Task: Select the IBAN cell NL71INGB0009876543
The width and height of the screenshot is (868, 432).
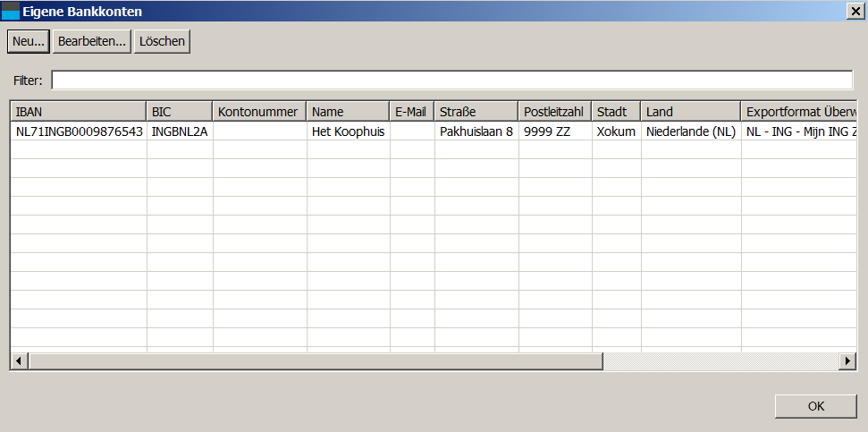Action: point(79,131)
